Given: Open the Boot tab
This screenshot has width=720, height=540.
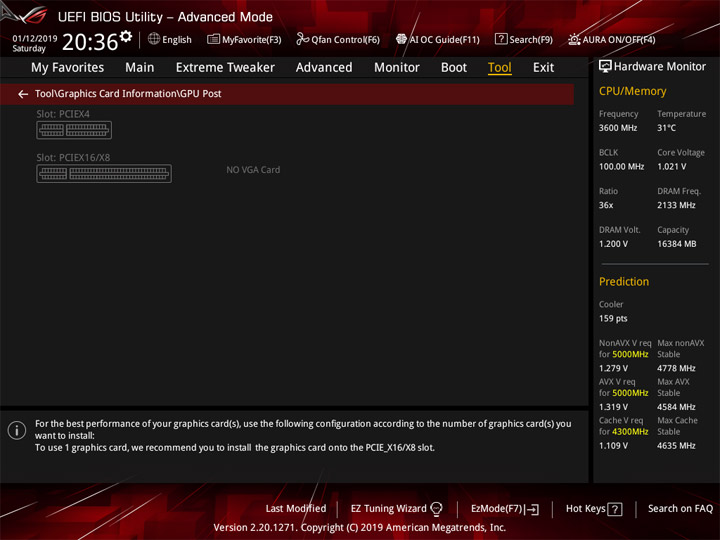Looking at the screenshot, I should pyautogui.click(x=454, y=68).
